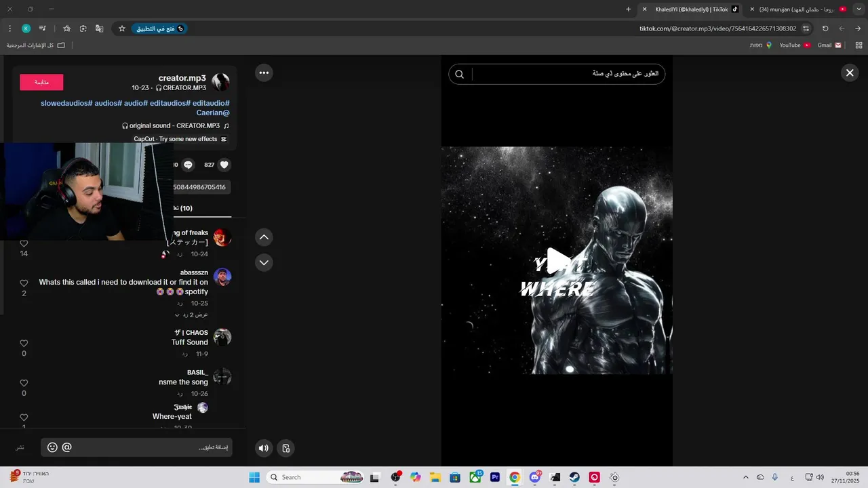
Task: Open the apps grid shortcut icon
Action: (859, 45)
